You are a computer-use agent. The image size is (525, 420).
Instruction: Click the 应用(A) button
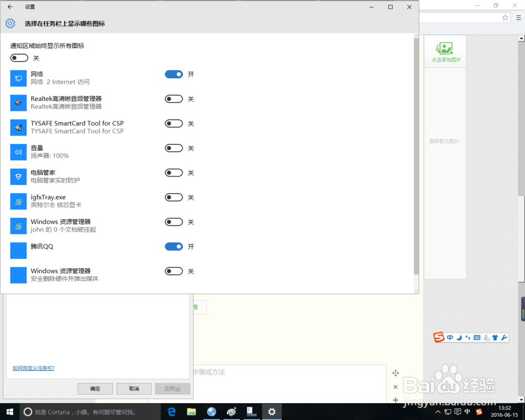click(x=173, y=388)
